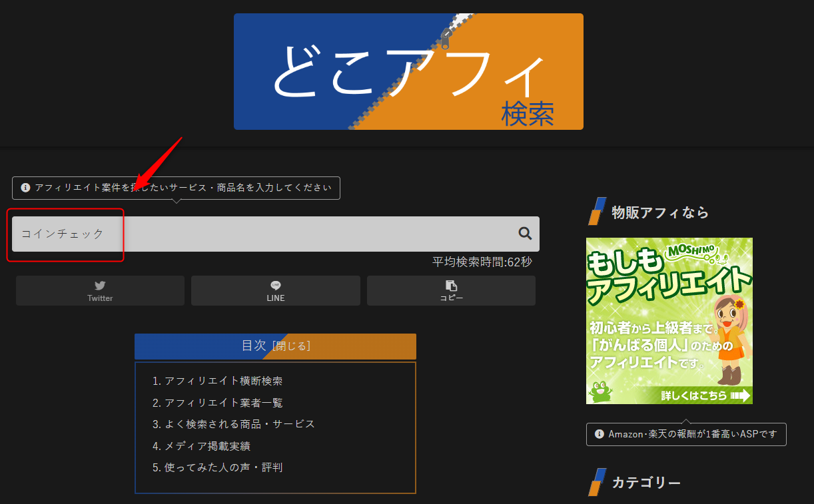Jump to 3. よく検索される商品・サービス
The image size is (814, 504).
233,424
